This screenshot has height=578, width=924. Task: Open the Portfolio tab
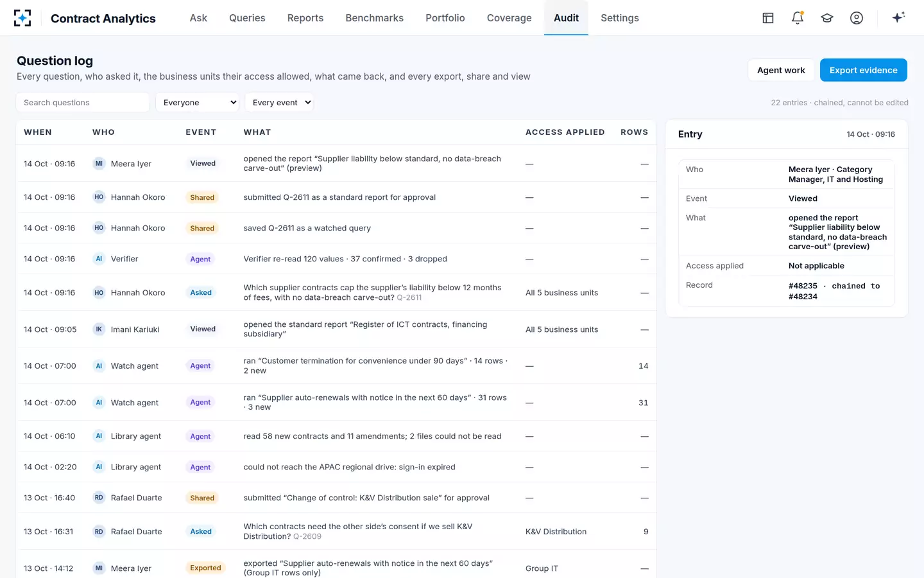tap(445, 18)
